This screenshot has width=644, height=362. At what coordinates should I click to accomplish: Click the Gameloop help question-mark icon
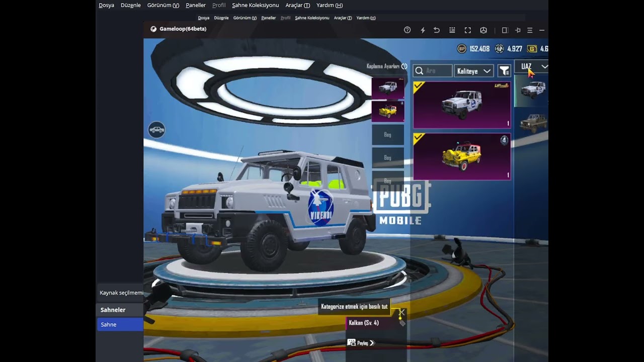(x=408, y=30)
